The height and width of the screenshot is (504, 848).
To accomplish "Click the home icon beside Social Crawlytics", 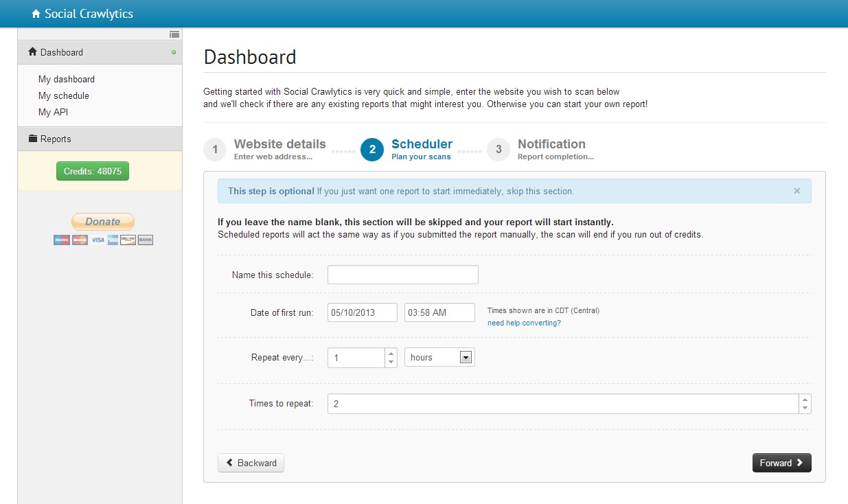I will 36,14.
